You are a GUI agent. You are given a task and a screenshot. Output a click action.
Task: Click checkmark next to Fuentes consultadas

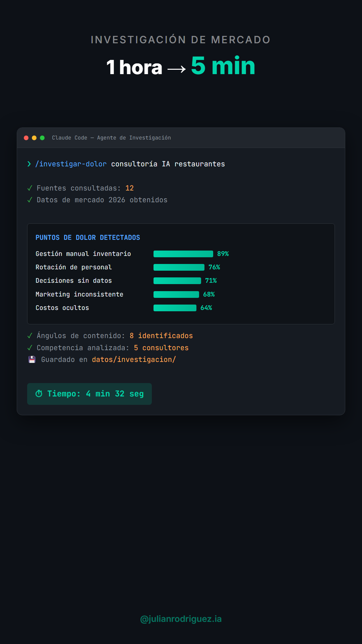tap(30, 188)
